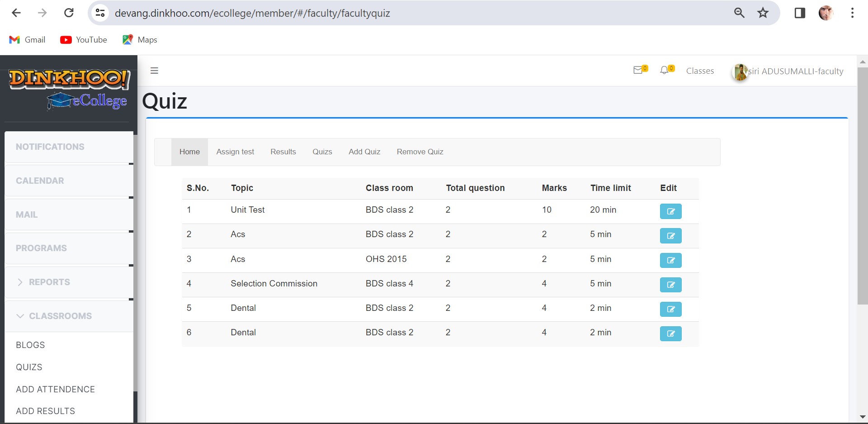Screen dimensions: 868x424
Task: Collapse the Classrooms sidebar section
Action: (69, 316)
